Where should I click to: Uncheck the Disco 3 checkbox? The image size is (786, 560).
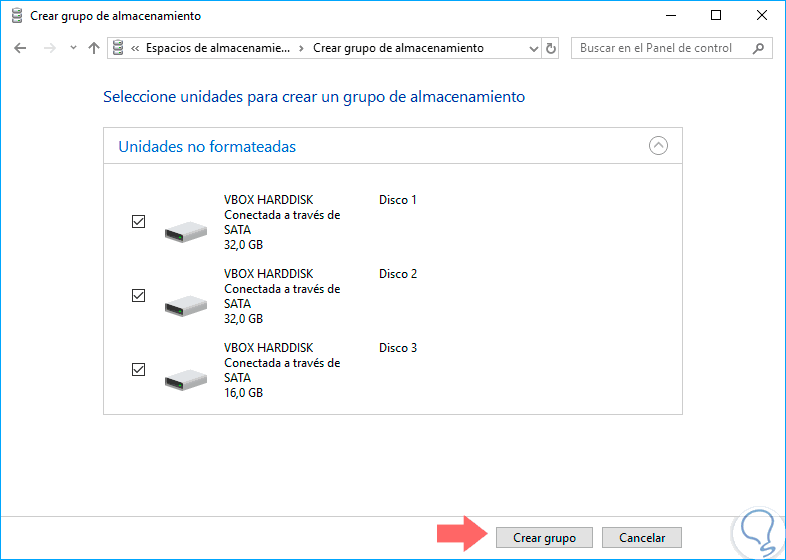click(139, 370)
